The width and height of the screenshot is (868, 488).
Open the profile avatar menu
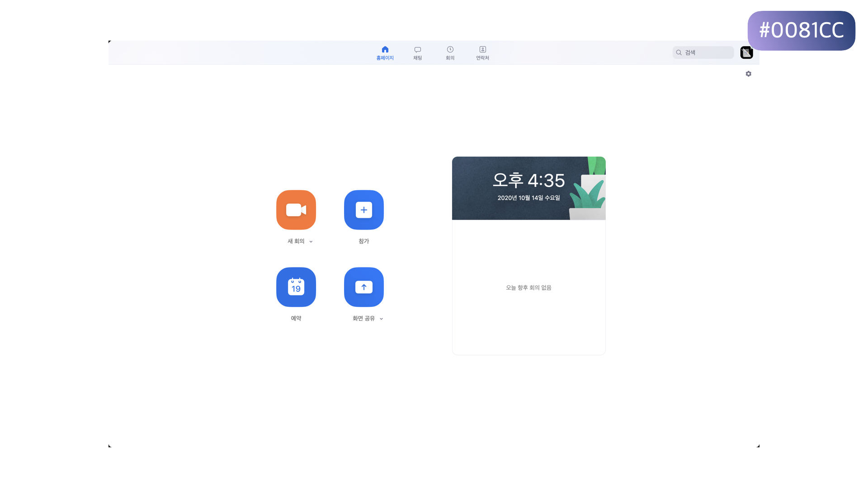[x=746, y=52]
